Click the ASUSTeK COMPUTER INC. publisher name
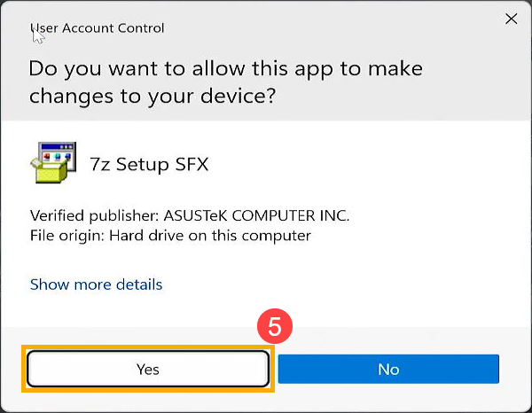Viewport: 532px width, 413px height. (256, 215)
